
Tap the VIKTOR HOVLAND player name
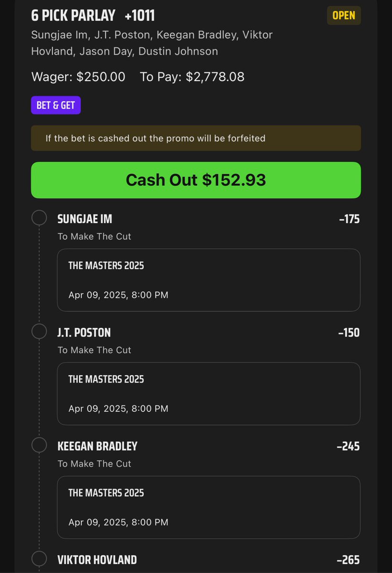[x=97, y=560]
